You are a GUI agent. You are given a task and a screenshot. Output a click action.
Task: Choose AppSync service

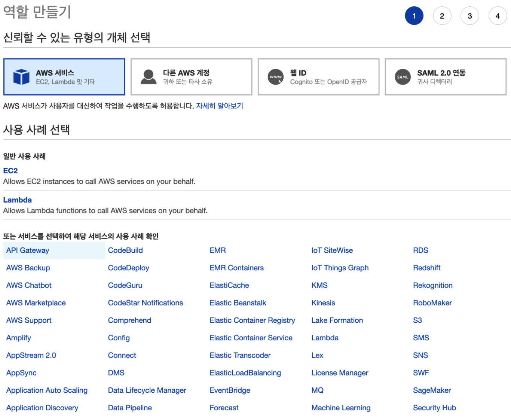coord(21,373)
